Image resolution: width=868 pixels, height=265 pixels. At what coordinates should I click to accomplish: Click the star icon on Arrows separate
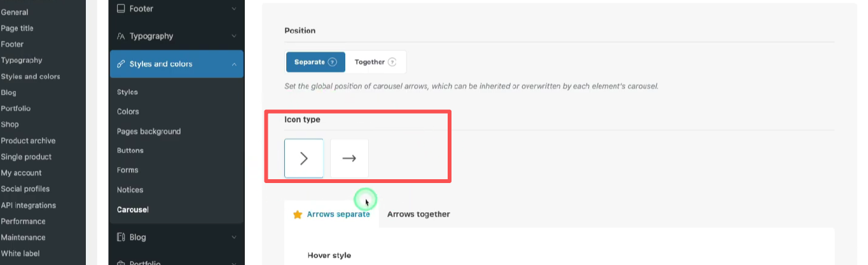point(297,215)
